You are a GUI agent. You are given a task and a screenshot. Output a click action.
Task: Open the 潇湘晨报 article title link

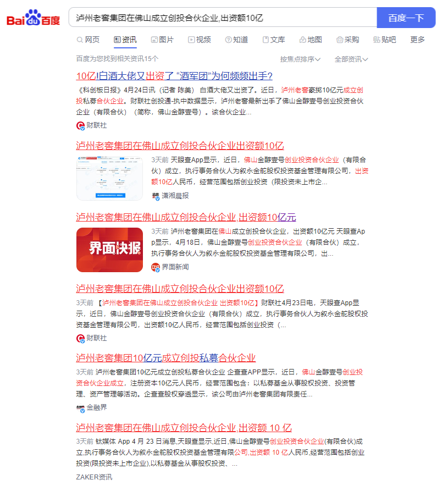[x=180, y=146]
